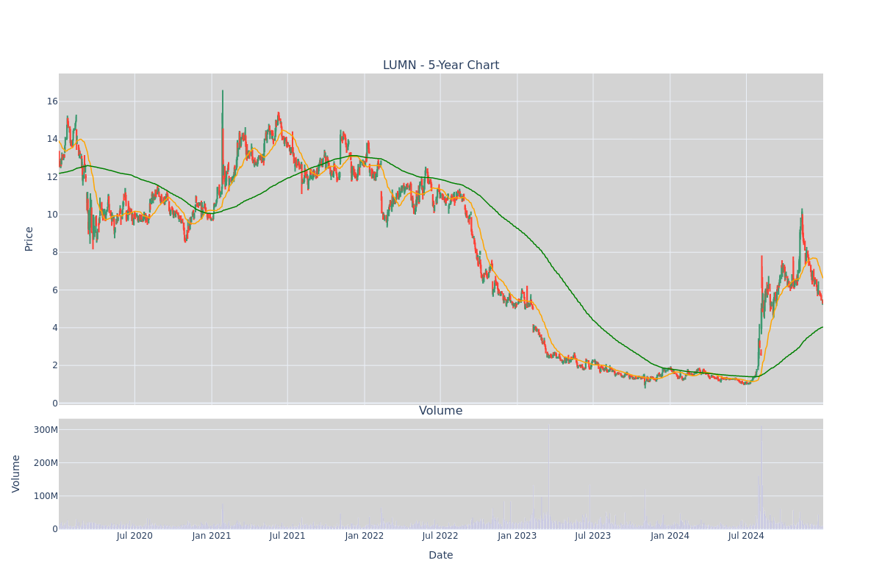Click the Volume subplot title
This screenshot has height=588, width=882.
tap(441, 411)
